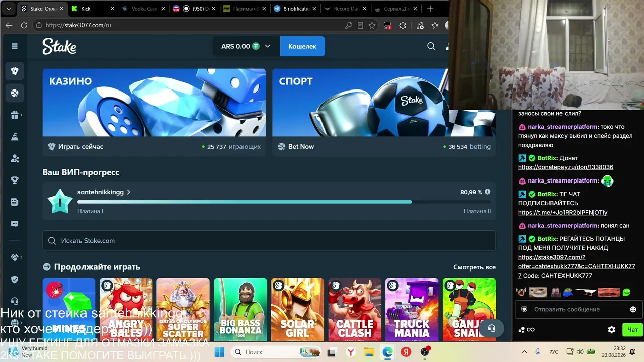Open the channel points icon in chat
Screen dimensions: 644x362
522,330
